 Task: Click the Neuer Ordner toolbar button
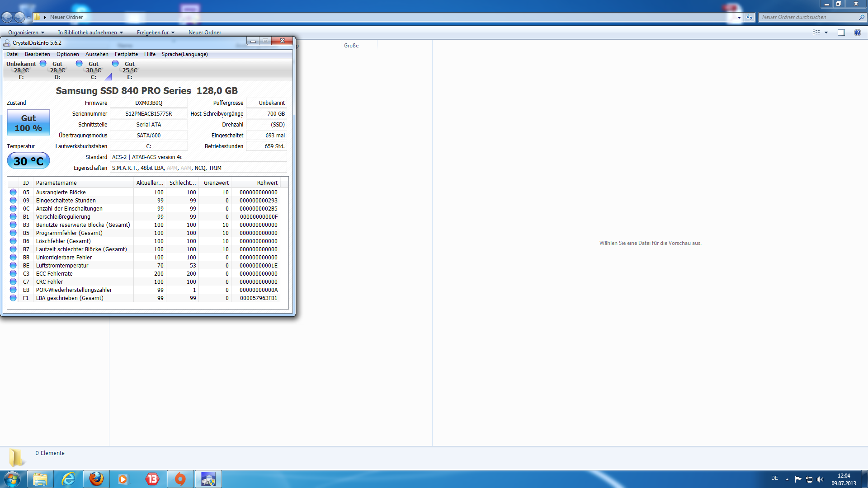[x=204, y=33]
